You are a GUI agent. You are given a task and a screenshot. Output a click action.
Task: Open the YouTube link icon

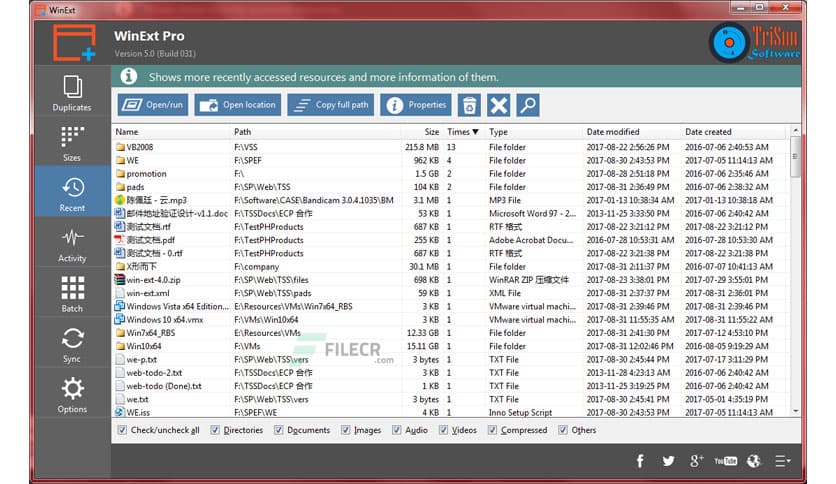[x=725, y=461]
